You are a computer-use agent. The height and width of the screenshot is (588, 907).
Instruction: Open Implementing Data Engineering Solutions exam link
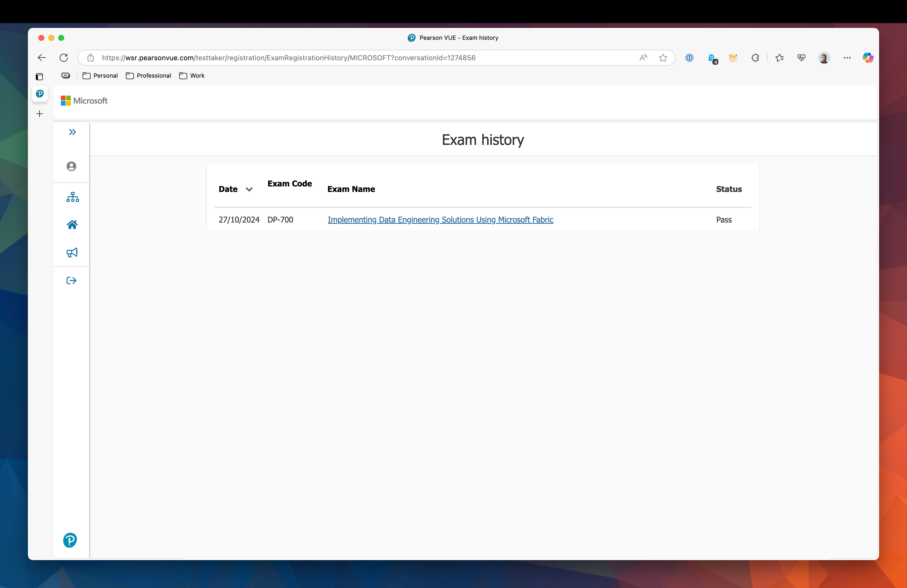click(x=440, y=220)
